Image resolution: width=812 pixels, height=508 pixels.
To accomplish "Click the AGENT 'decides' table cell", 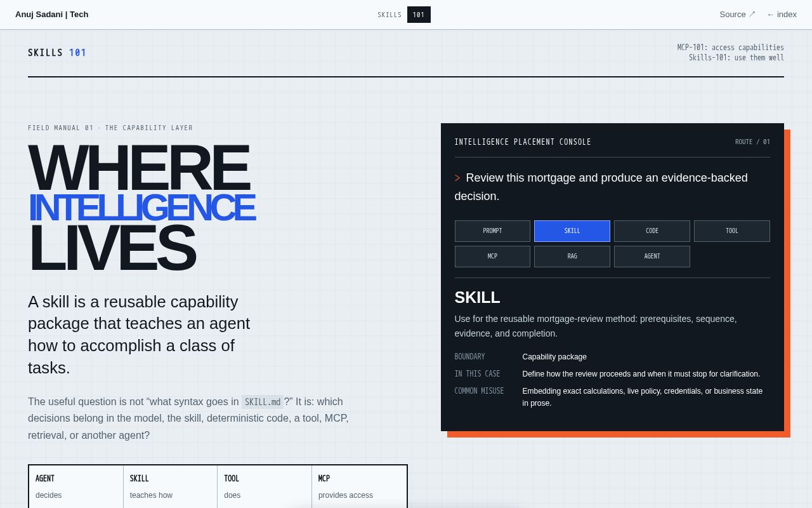I will (x=76, y=486).
